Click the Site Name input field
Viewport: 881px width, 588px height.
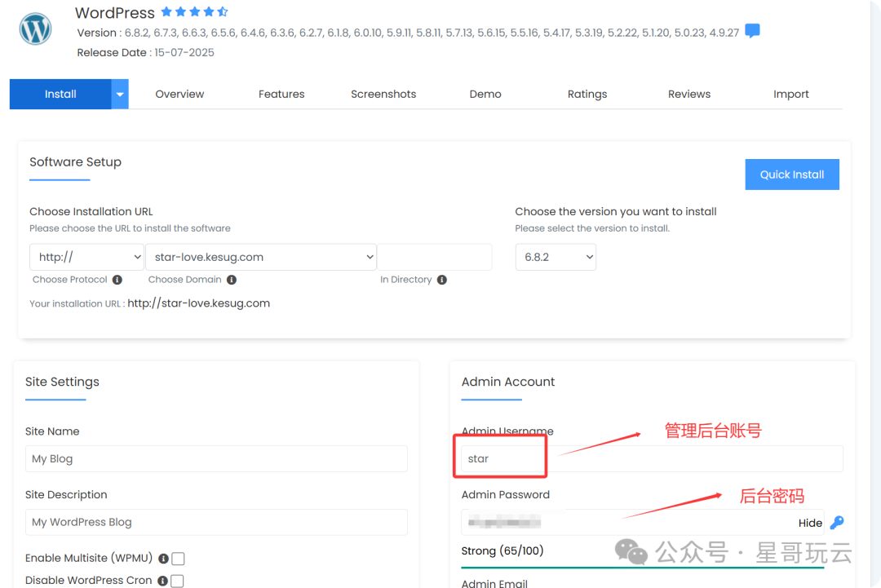(216, 458)
